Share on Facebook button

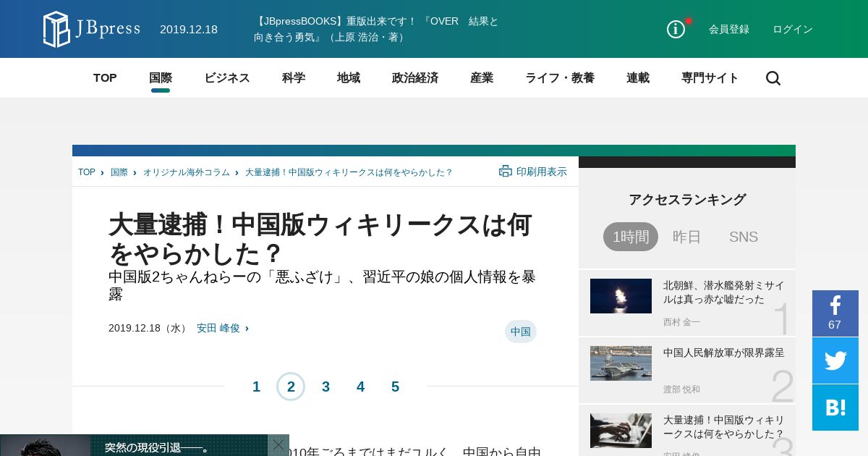click(835, 313)
